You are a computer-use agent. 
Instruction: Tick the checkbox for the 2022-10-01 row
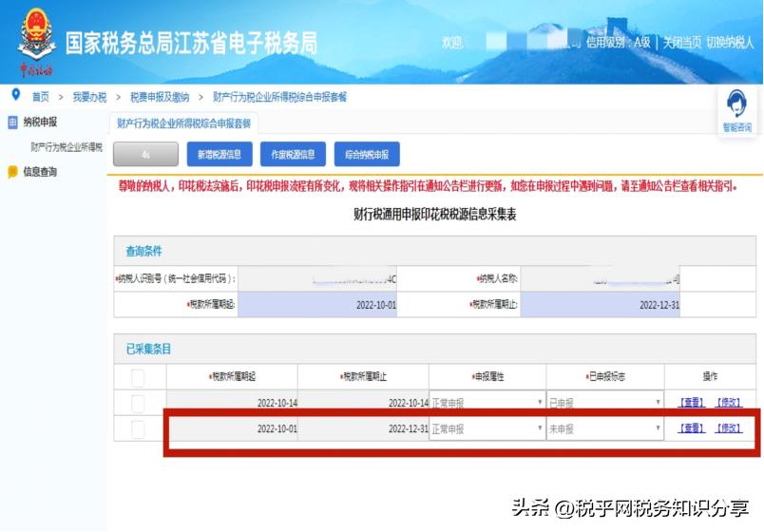tap(138, 428)
